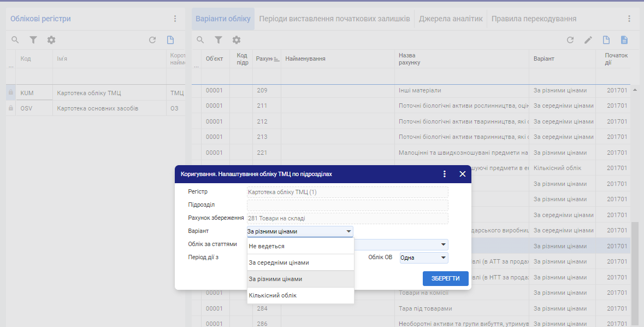Choose 'За середніми цінами' option
The height and width of the screenshot is (327, 644).
click(300, 262)
